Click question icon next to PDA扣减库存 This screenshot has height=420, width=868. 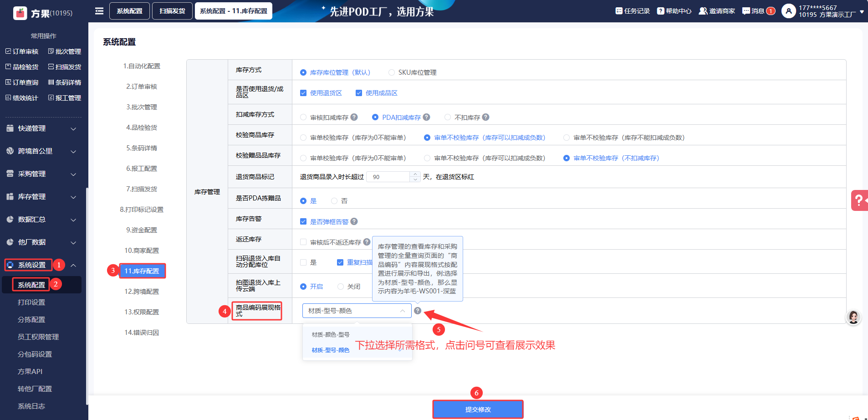coord(426,117)
